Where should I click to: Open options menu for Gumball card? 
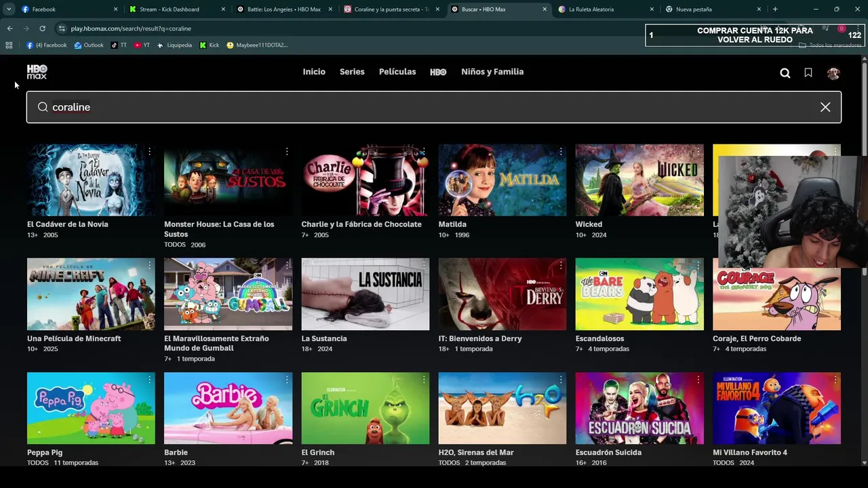287,266
